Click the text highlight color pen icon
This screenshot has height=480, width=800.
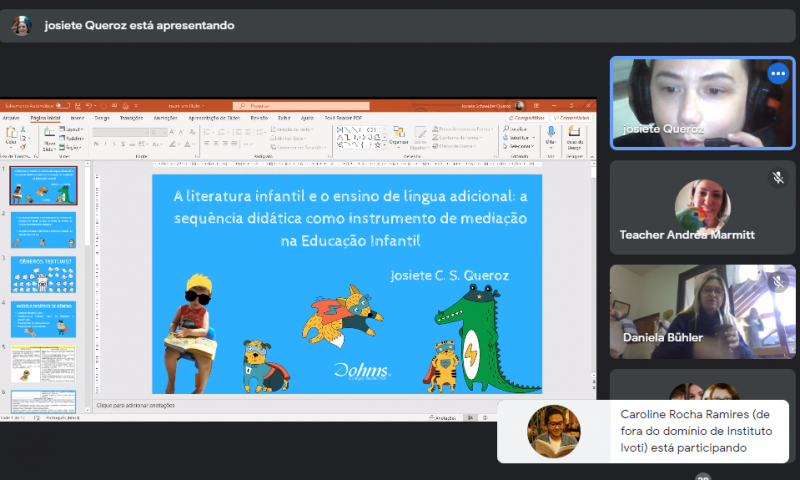[173, 144]
